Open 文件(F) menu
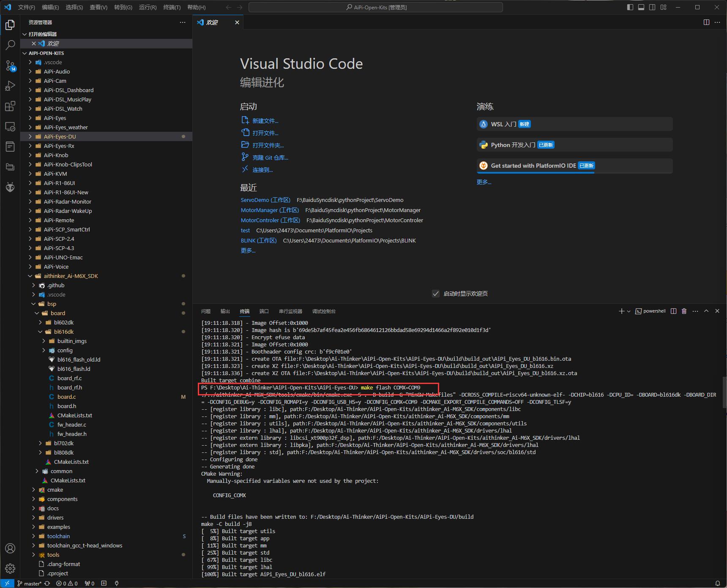Viewport: 727px width, 588px height. pyautogui.click(x=27, y=7)
